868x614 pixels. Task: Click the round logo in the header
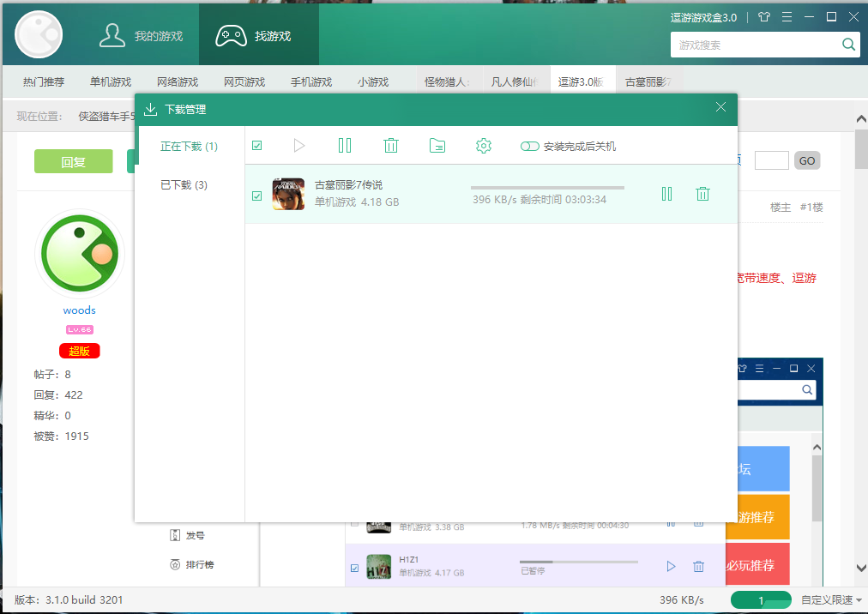[x=39, y=34]
